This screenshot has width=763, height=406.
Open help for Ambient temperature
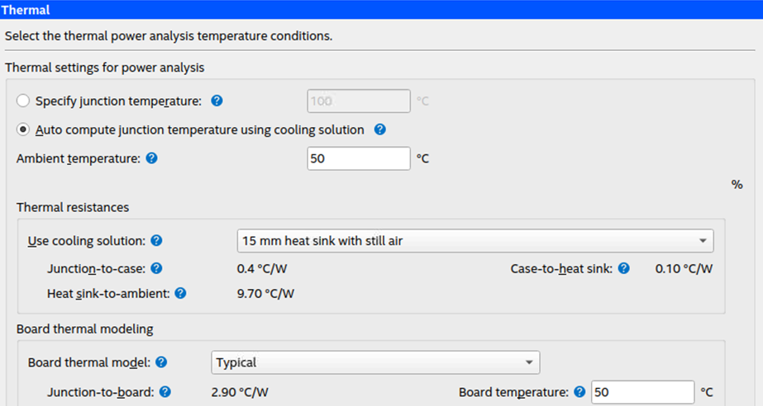coord(152,158)
